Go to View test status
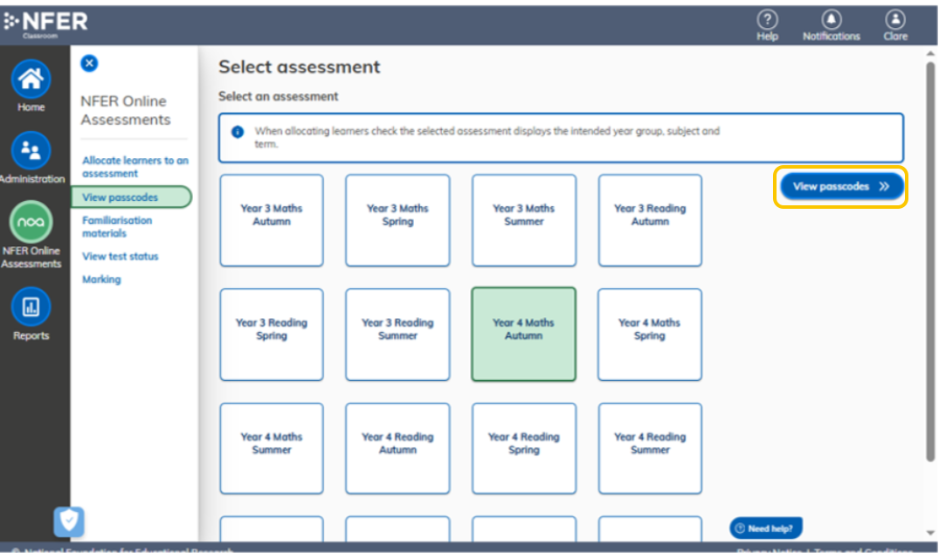939x560 pixels. coord(121,256)
